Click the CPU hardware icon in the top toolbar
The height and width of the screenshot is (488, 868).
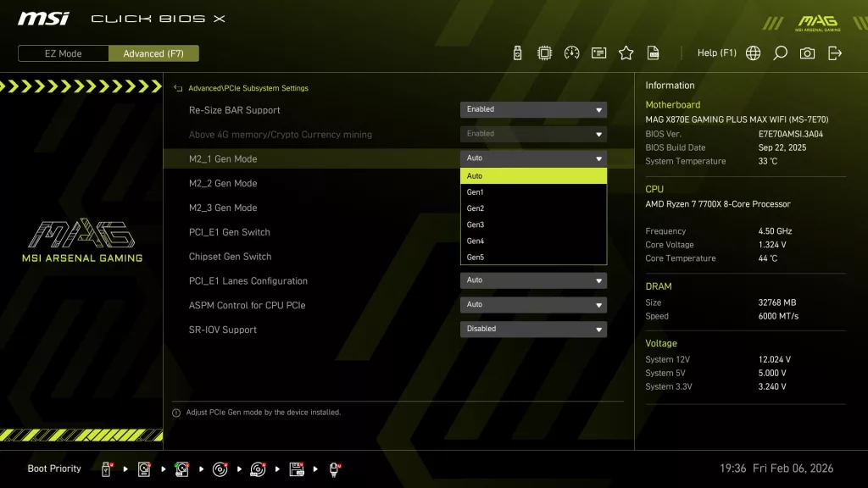click(546, 52)
